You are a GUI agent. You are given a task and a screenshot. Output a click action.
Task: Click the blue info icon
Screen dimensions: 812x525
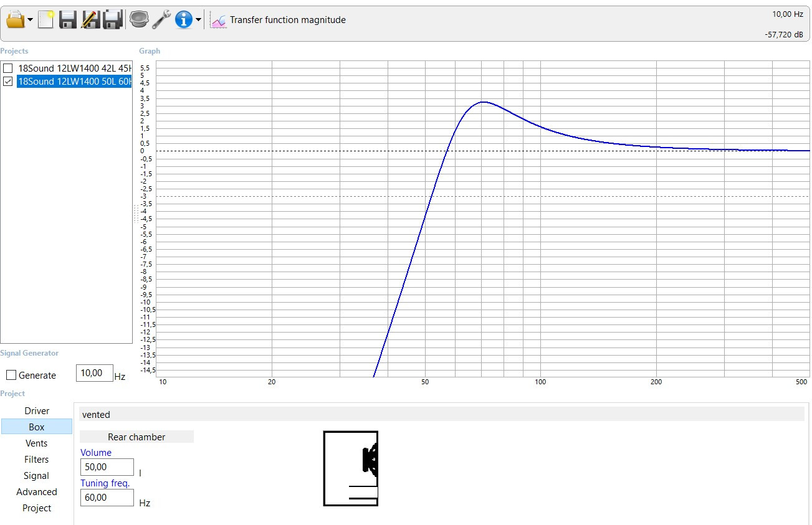183,20
